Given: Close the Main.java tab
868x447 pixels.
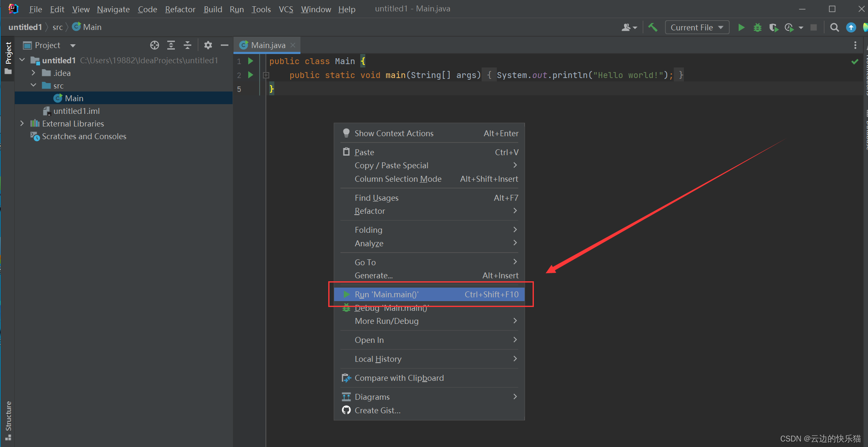Looking at the screenshot, I should click(x=293, y=45).
